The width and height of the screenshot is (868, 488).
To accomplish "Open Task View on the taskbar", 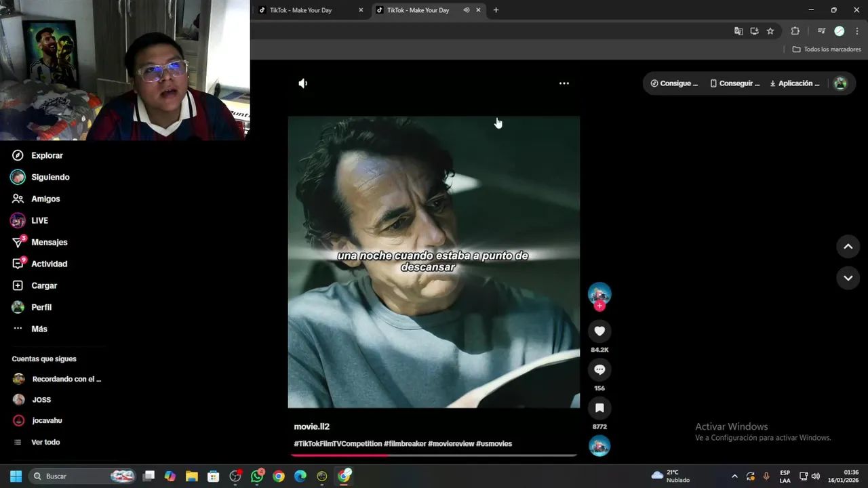I will (149, 476).
